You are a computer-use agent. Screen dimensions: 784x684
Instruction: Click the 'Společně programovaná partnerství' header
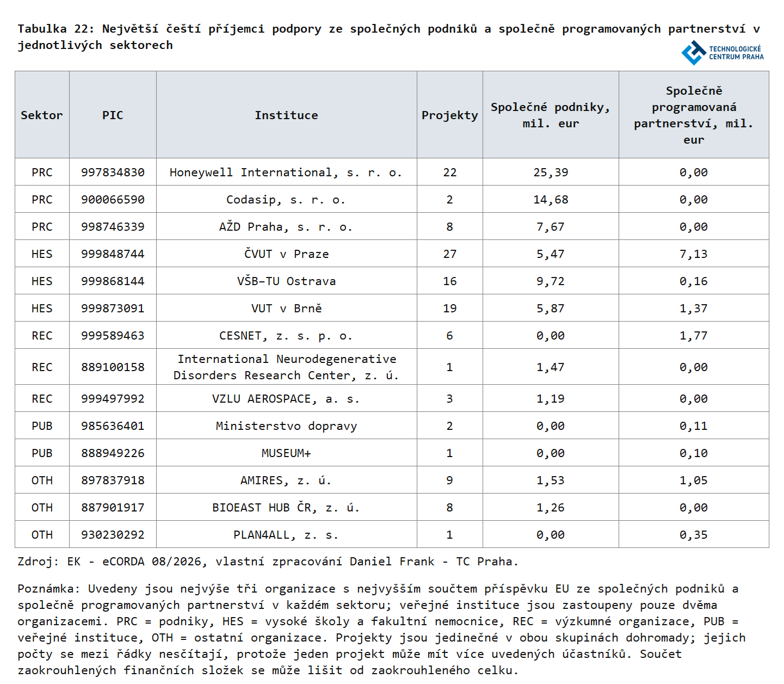(x=694, y=115)
